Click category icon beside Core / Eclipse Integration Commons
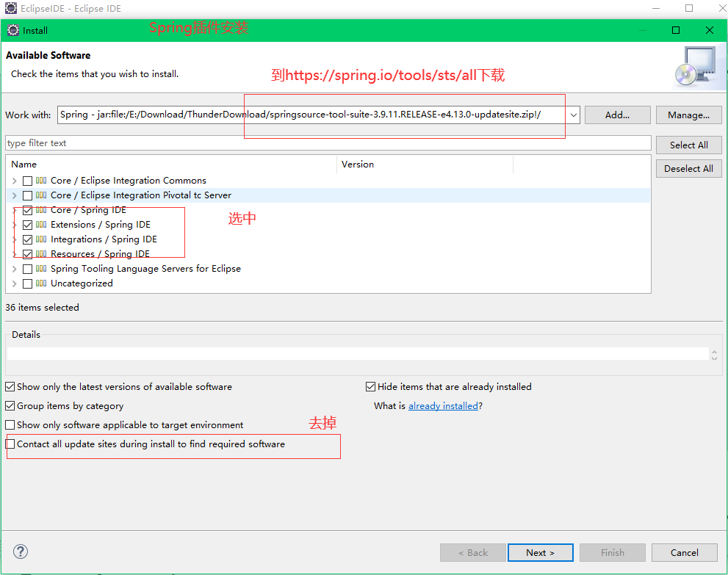This screenshot has height=575, width=728. point(41,181)
